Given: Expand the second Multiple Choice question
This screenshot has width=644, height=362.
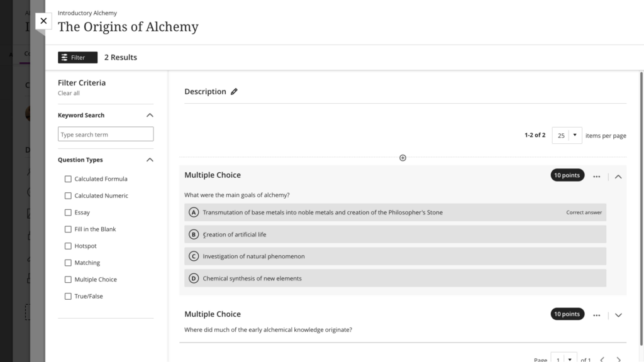Looking at the screenshot, I should [618, 315].
